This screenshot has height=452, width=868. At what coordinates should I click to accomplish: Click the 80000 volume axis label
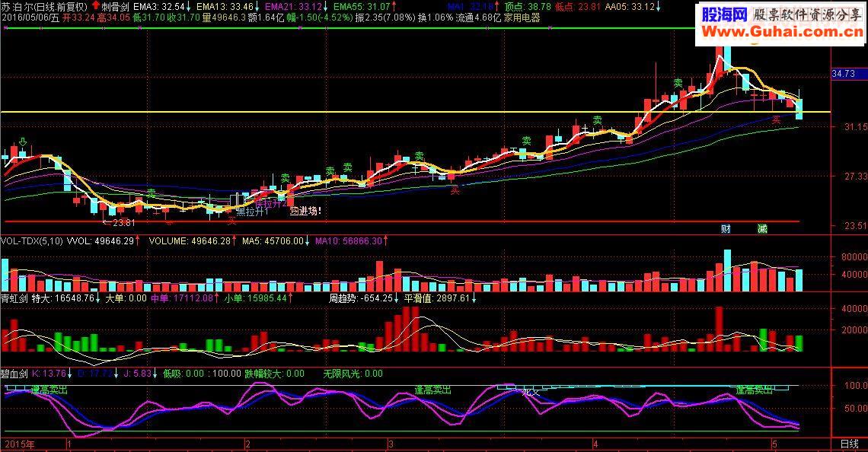[x=854, y=256]
